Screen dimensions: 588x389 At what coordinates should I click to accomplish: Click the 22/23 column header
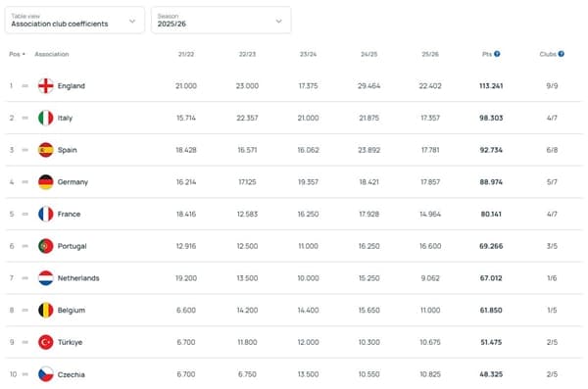tap(247, 55)
